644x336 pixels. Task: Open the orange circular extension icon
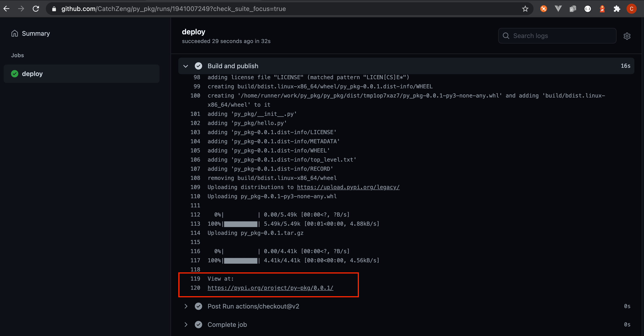(x=543, y=9)
